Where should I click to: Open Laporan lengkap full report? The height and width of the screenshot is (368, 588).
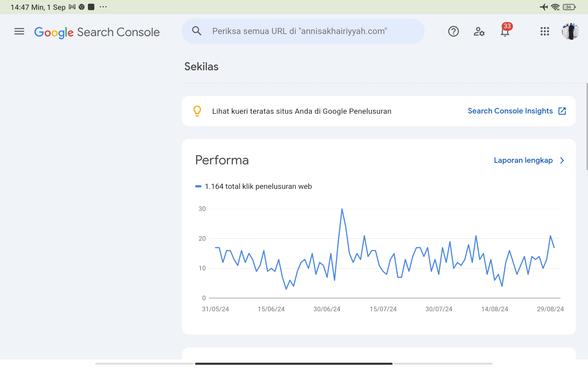pyautogui.click(x=523, y=160)
